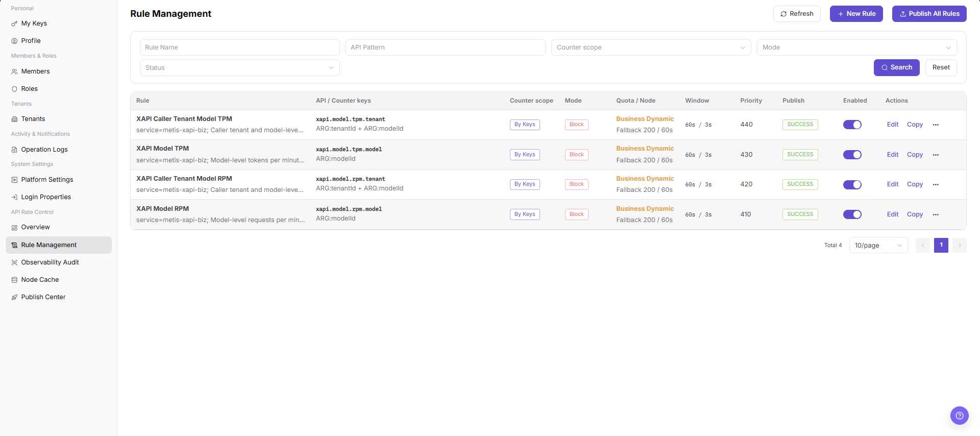The width and height of the screenshot is (980, 436).
Task: Go to the Members page
Action: [58, 71]
